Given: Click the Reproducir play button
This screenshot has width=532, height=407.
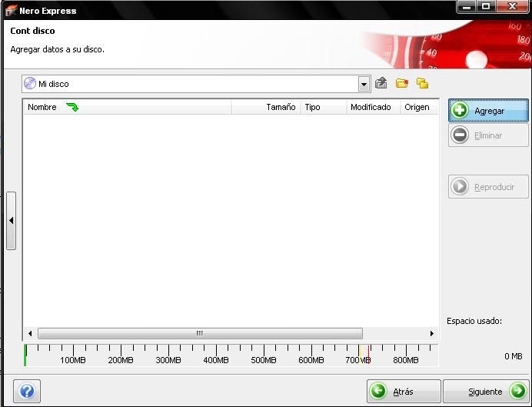Looking at the screenshot, I should point(488,187).
